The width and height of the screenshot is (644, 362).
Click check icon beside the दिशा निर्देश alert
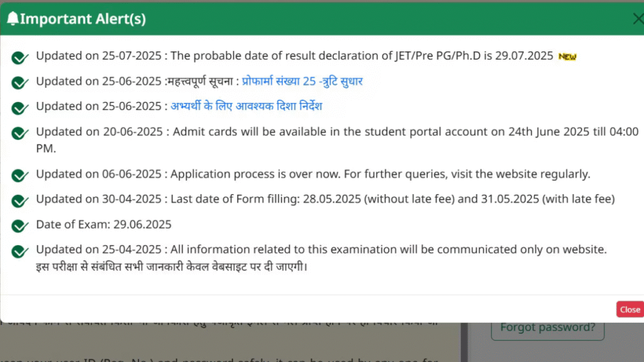coord(19,108)
